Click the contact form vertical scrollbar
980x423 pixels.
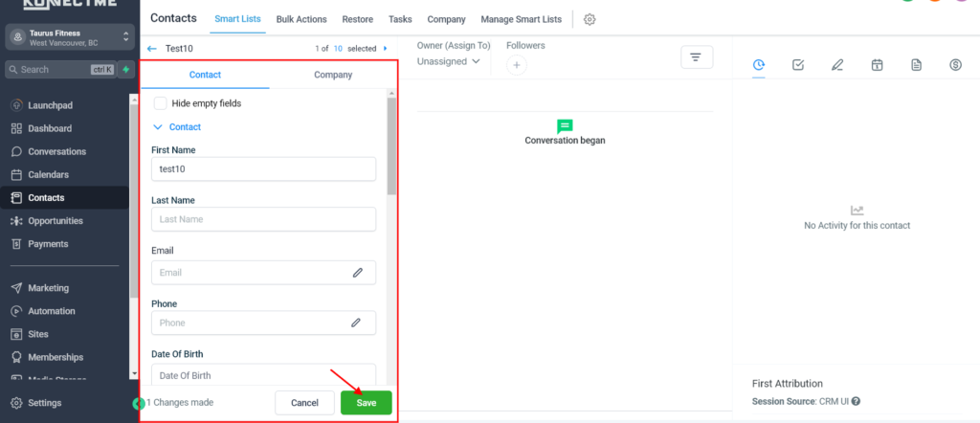tap(391, 144)
